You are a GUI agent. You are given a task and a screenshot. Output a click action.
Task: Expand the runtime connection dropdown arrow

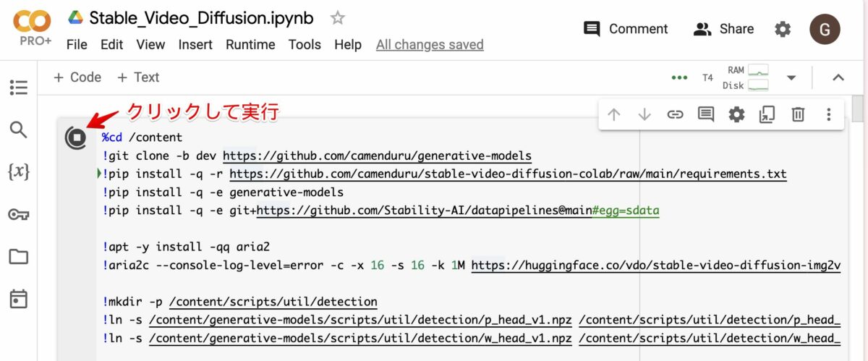pyautogui.click(x=791, y=77)
